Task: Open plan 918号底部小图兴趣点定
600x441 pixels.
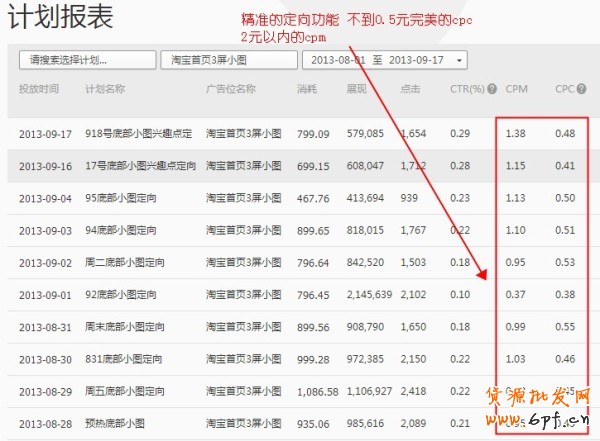Action: (x=138, y=133)
